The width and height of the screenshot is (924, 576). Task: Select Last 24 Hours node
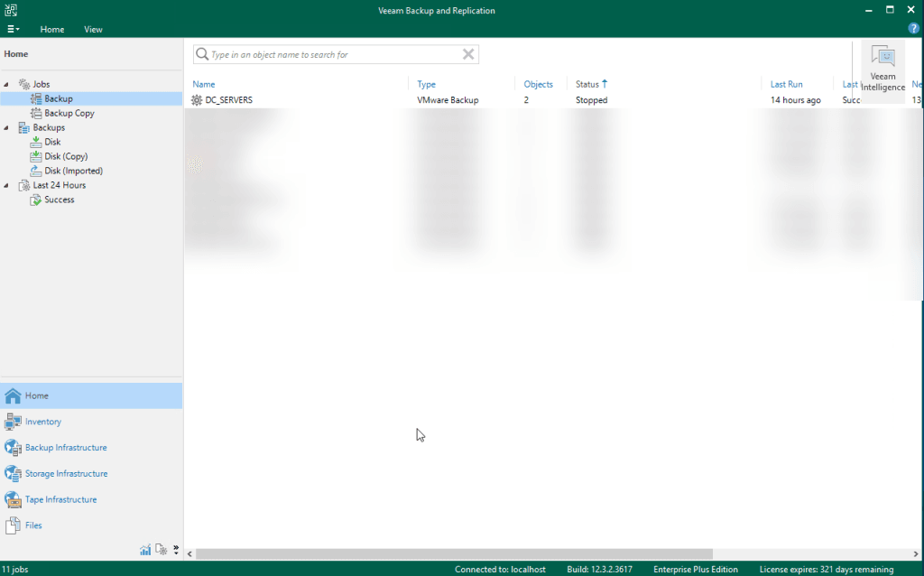click(x=59, y=185)
